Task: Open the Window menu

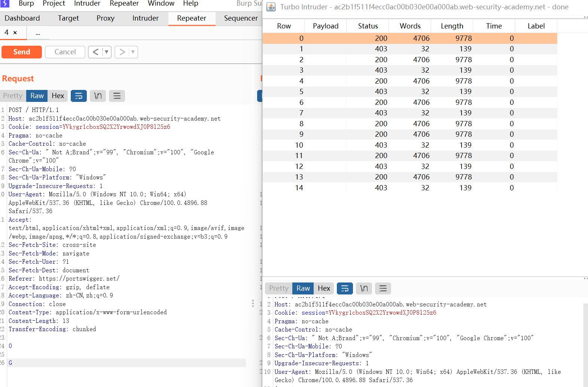Action: 161,3
